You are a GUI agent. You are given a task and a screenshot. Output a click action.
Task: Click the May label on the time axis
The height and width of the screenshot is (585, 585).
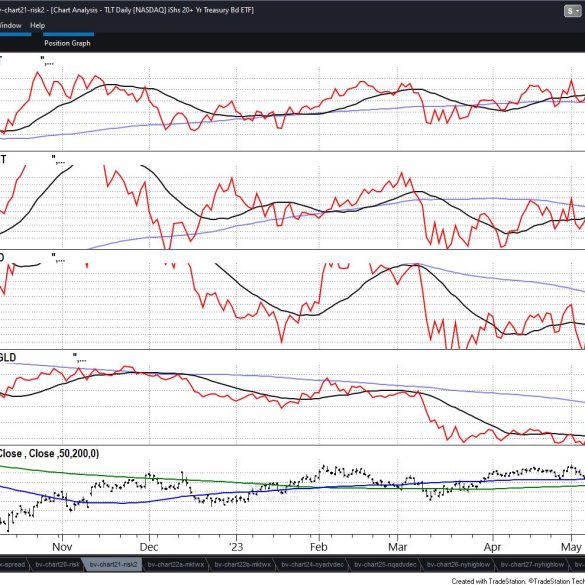pyautogui.click(x=571, y=547)
